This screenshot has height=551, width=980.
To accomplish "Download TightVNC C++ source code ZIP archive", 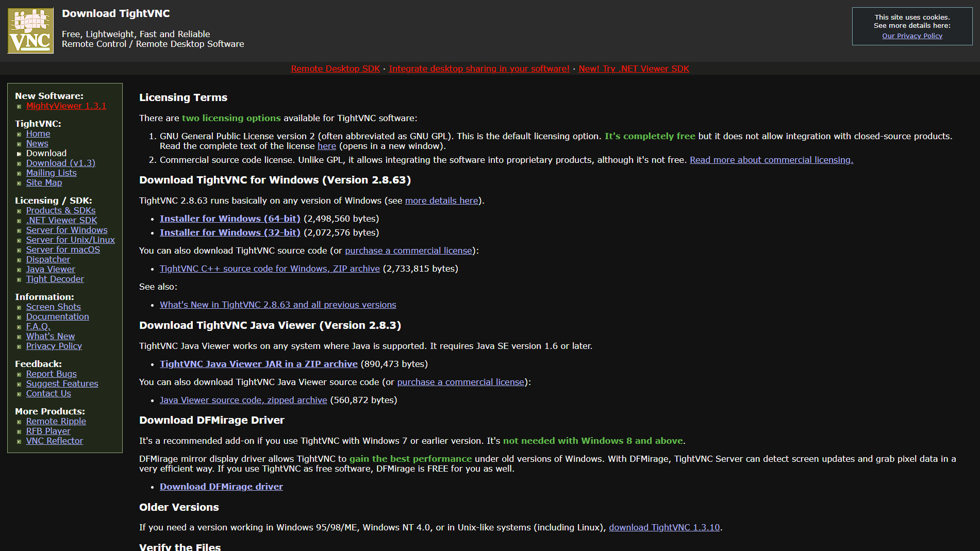I will click(270, 269).
